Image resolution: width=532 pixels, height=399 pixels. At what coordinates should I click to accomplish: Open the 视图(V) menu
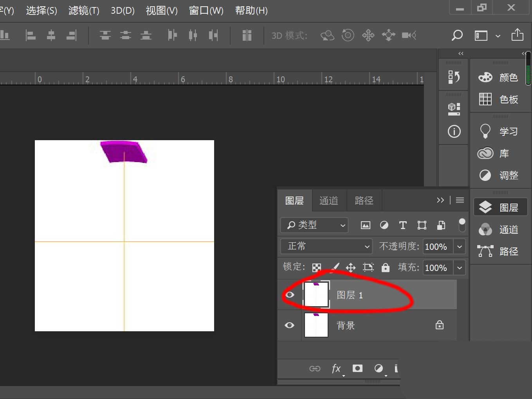point(162,10)
